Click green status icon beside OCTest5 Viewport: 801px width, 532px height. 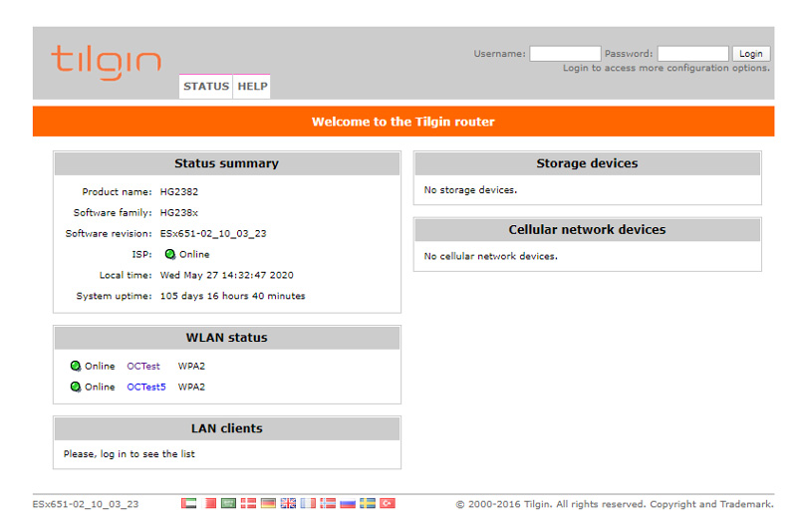76,387
